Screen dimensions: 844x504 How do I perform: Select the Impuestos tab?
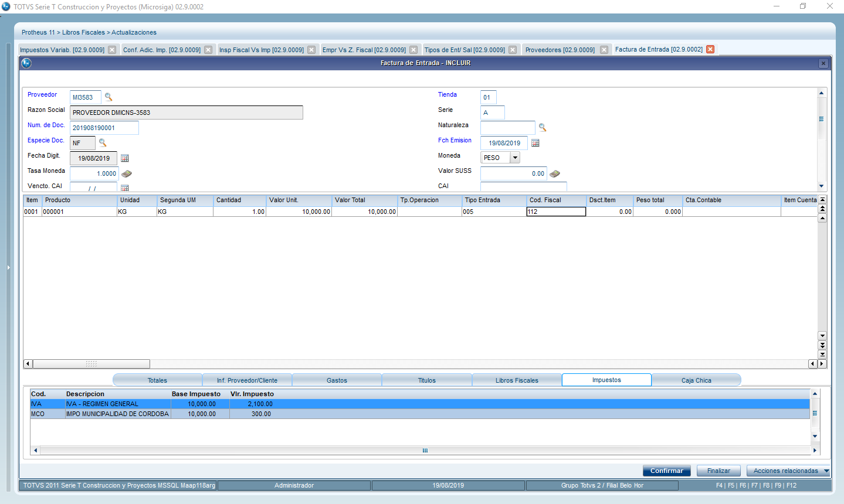click(606, 380)
